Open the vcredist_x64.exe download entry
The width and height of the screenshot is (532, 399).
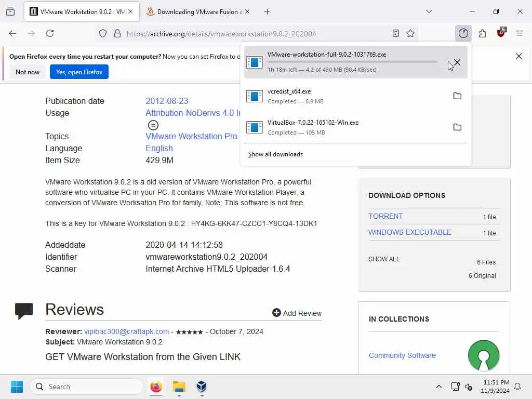[x=355, y=96]
